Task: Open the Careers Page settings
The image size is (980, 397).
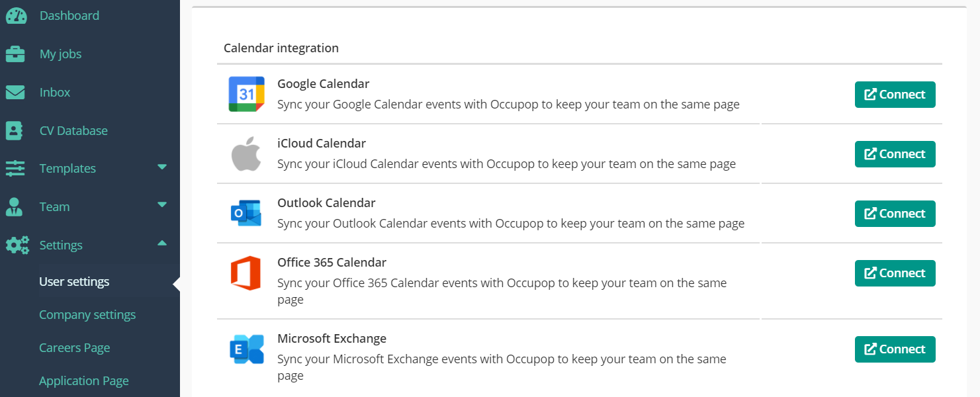Action: click(x=75, y=347)
